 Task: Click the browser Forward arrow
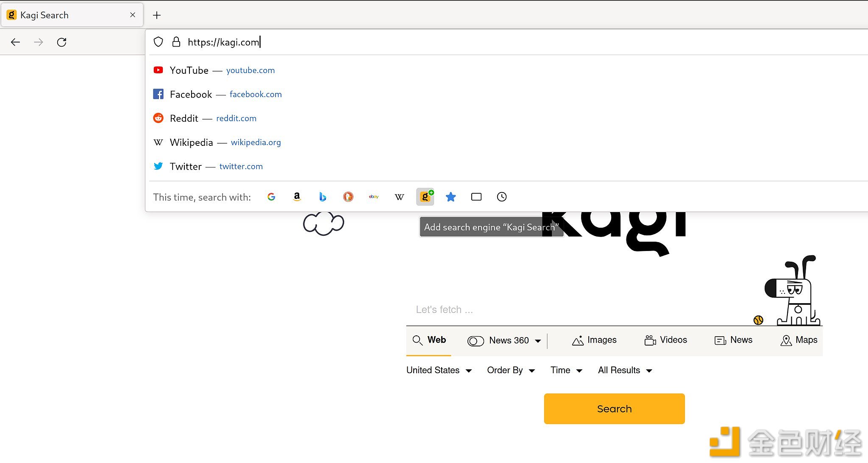pyautogui.click(x=39, y=42)
